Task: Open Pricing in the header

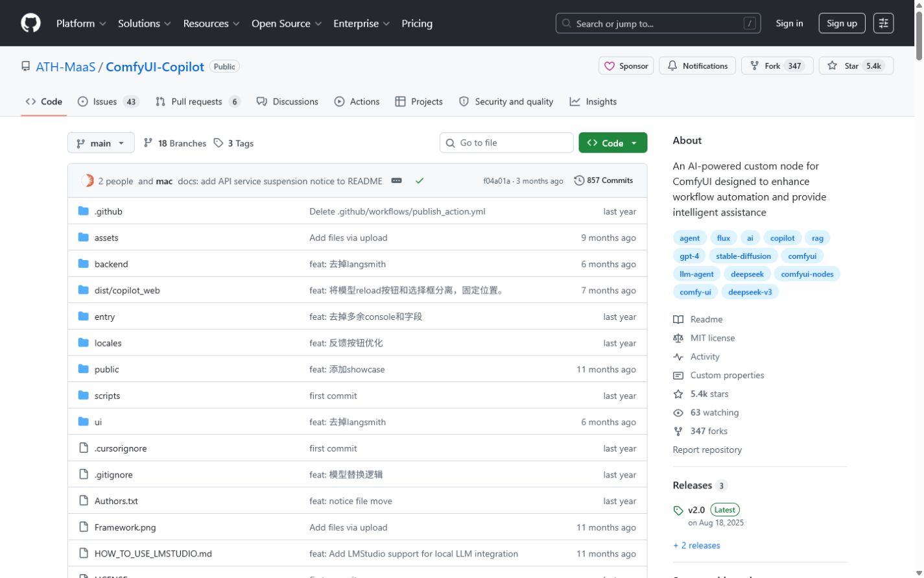Action: pos(417,23)
